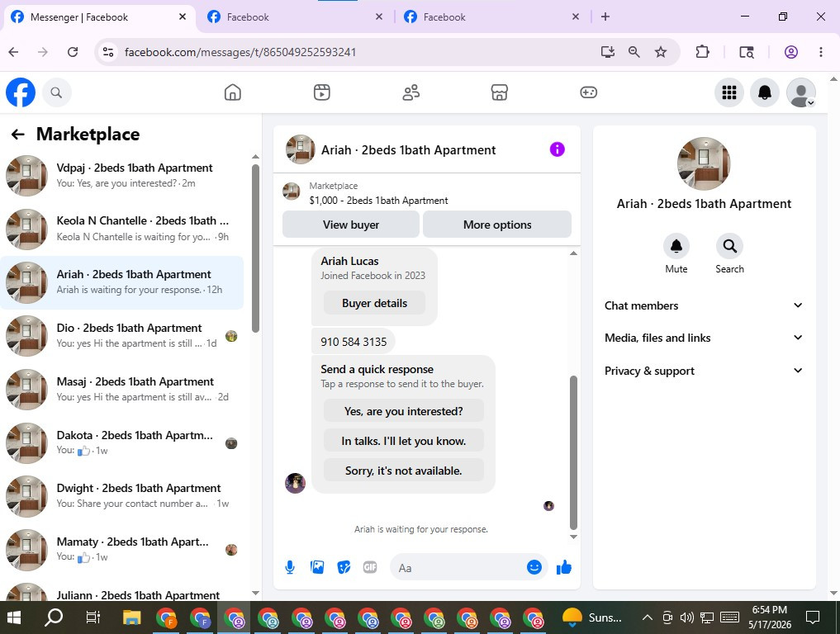Open Chrome profile icon in toolbar
Viewport: 840px width, 634px height.
pos(791,52)
